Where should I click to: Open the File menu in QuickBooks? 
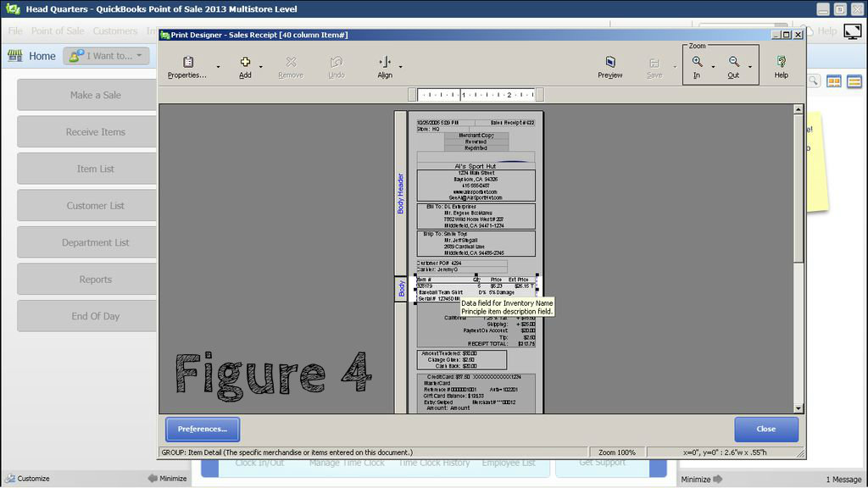pos(15,31)
